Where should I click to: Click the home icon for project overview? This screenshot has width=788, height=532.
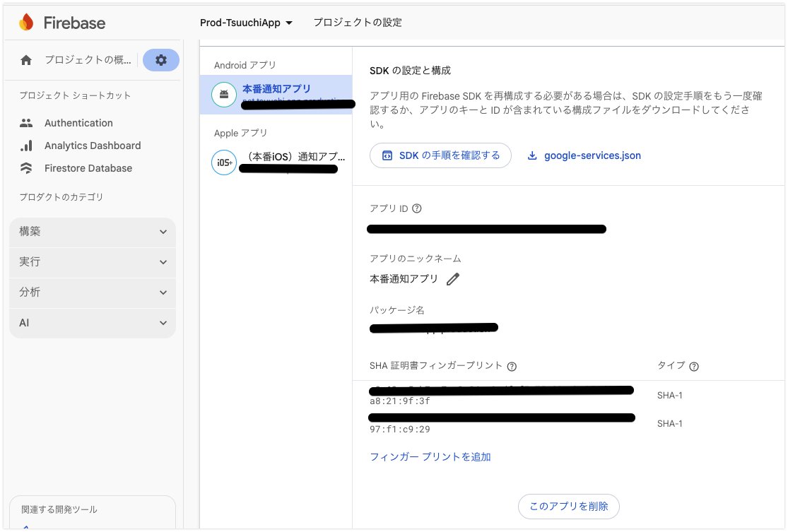pyautogui.click(x=26, y=60)
